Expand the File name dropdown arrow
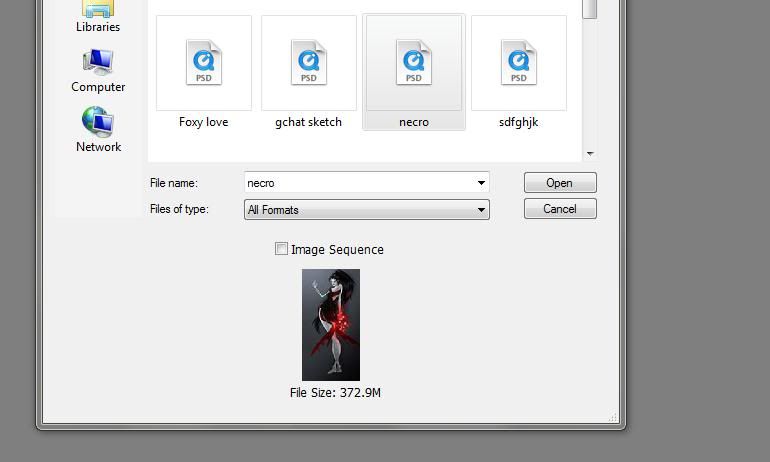Screen dimensions: 770x462 pyautogui.click(x=481, y=183)
